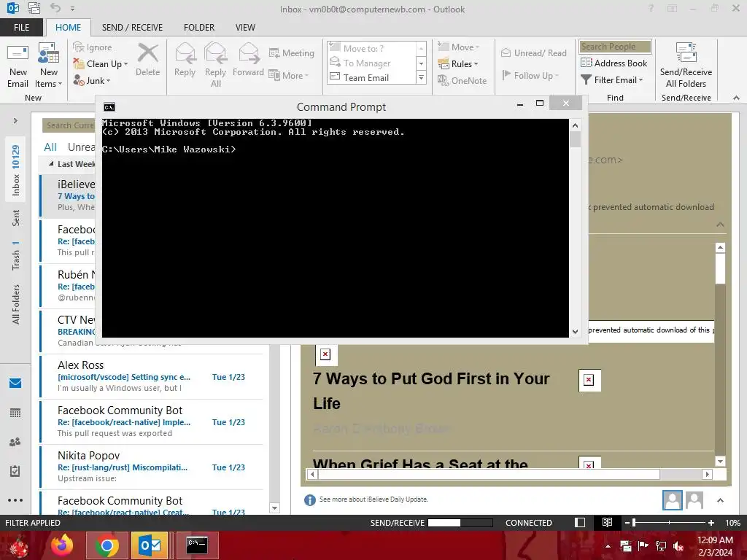Show All Folders in sidebar
The width and height of the screenshot is (747, 560).
coord(16,304)
